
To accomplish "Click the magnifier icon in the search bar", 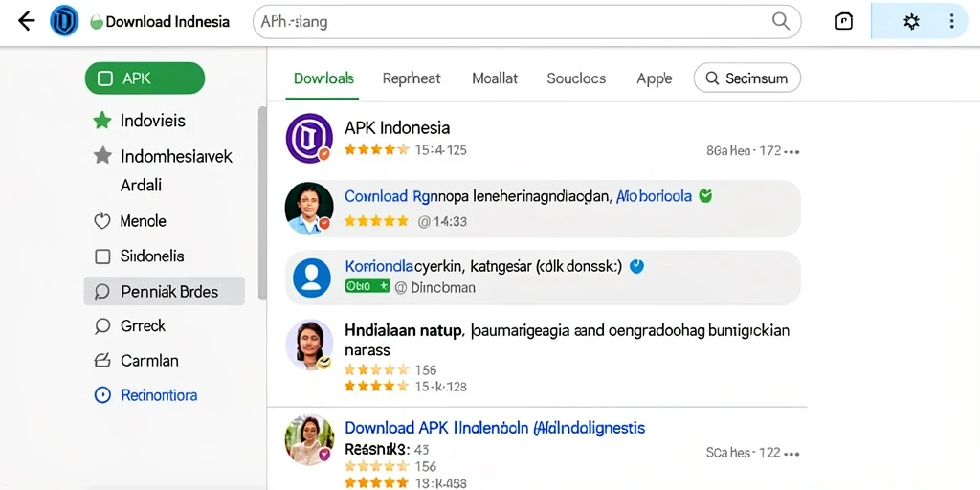I will point(781,21).
